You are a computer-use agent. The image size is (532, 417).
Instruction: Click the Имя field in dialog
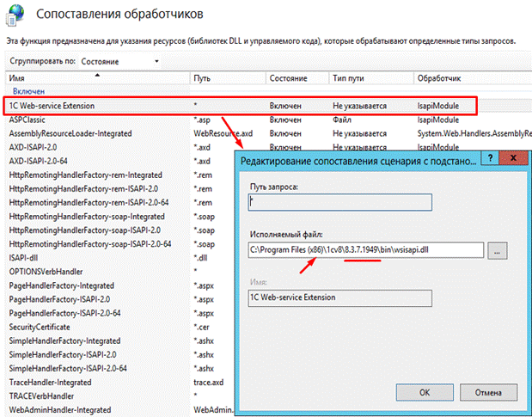[x=340, y=297]
